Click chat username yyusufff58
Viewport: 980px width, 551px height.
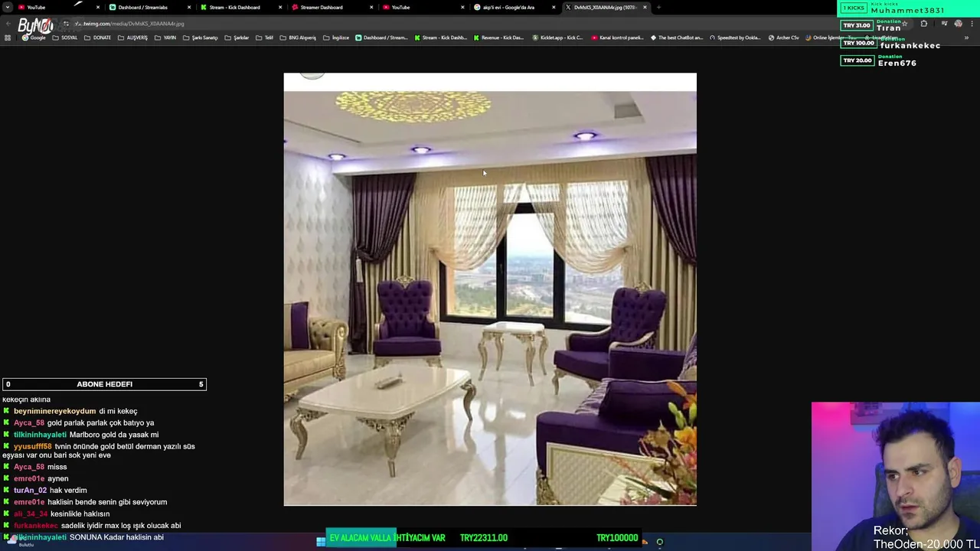[x=33, y=446]
